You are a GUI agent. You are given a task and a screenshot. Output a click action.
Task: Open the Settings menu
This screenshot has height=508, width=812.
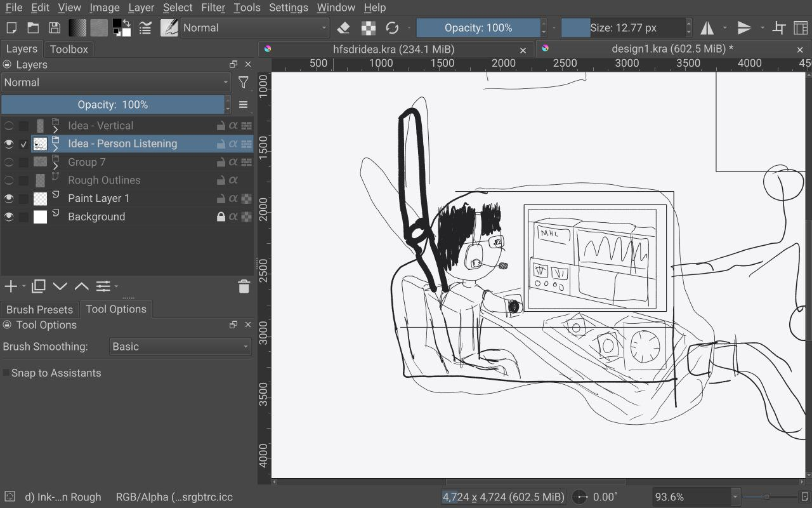point(289,8)
